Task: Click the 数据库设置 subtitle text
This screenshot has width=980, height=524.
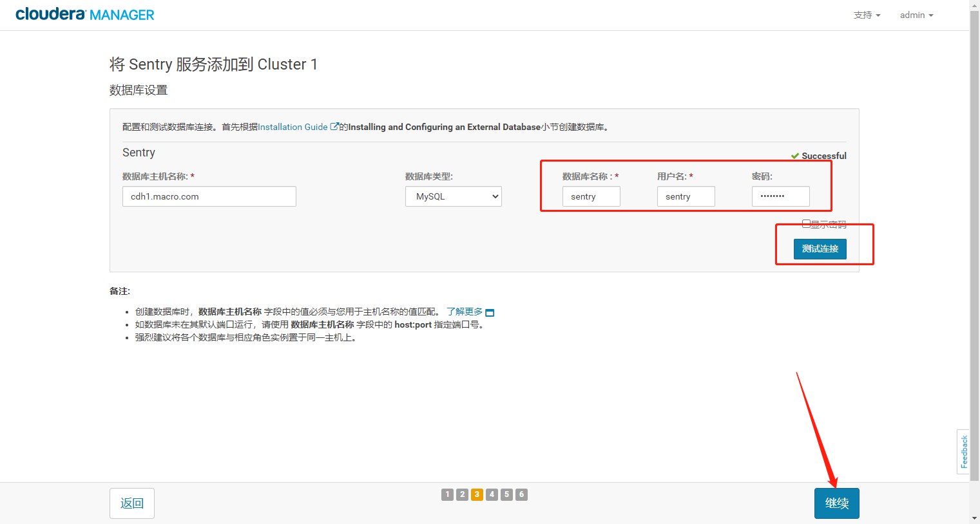Action: tap(139, 90)
